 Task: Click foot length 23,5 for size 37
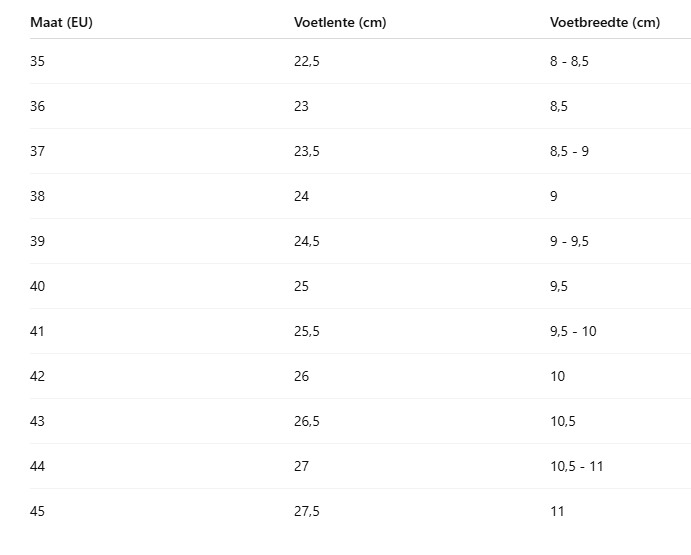[x=307, y=151]
